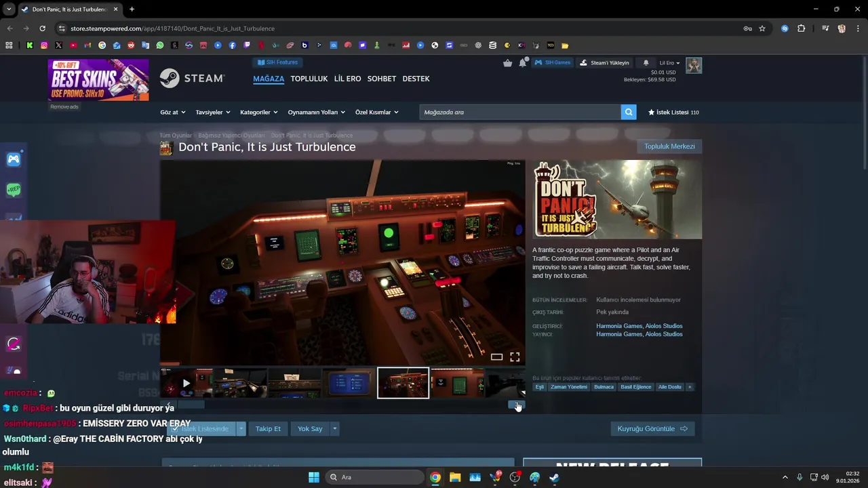Open the user profile avatar picture
This screenshot has width=868, height=488.
click(x=694, y=65)
